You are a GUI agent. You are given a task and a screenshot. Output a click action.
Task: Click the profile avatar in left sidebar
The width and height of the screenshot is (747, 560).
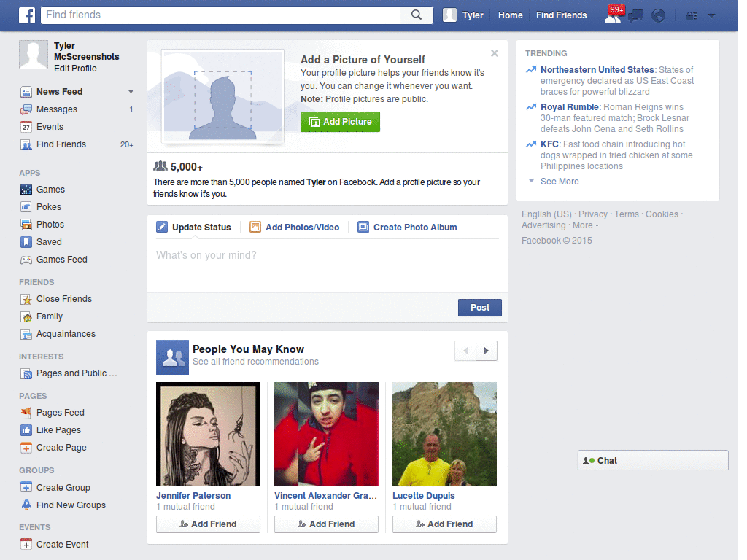click(34, 55)
